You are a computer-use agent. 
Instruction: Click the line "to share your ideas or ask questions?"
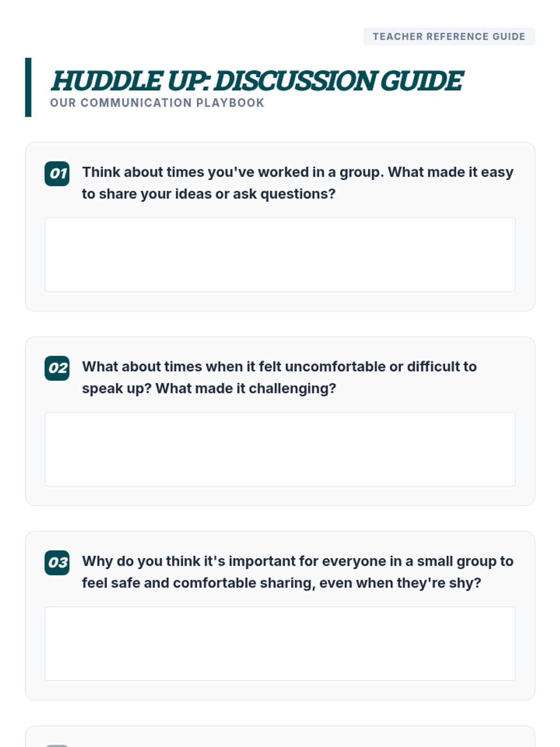point(209,194)
